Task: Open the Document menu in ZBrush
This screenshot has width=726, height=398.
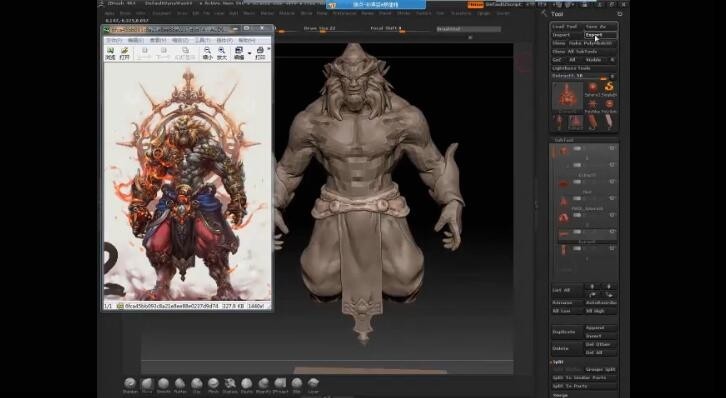Action: click(x=162, y=13)
